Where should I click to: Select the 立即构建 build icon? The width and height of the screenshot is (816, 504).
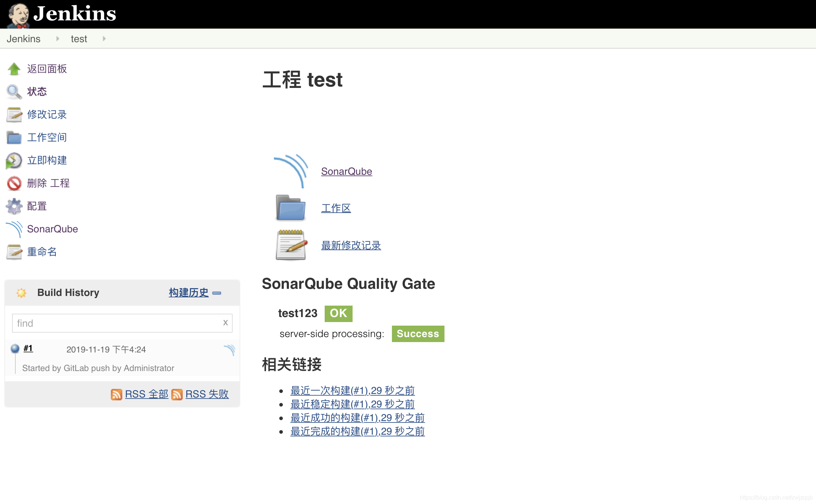14,160
